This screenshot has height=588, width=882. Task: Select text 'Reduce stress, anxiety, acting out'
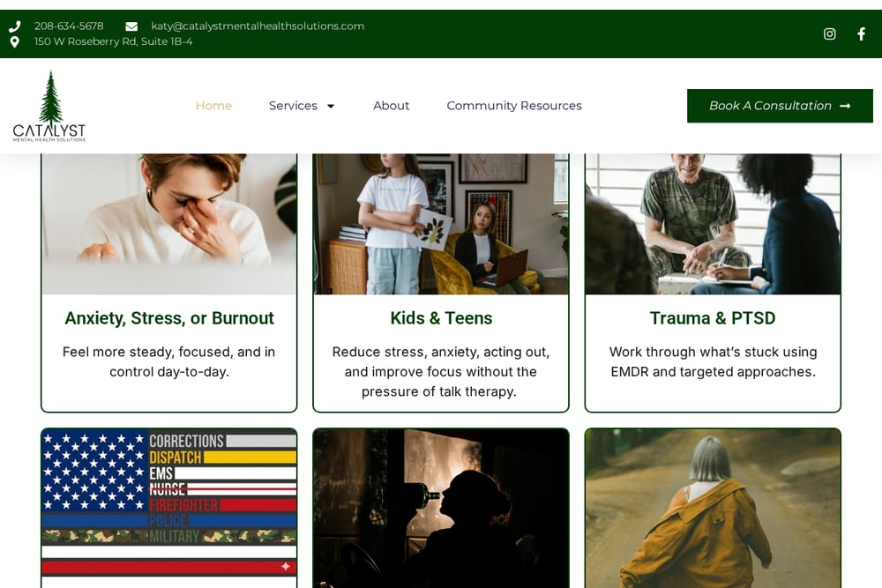[440, 352]
